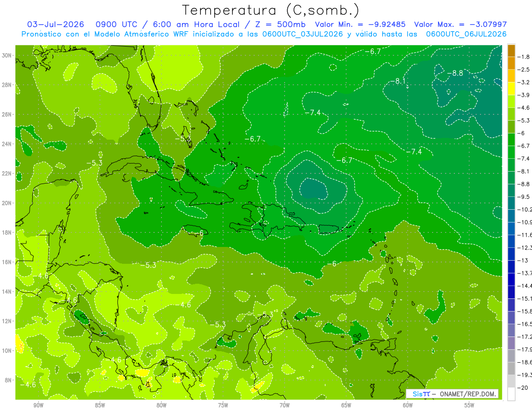Click the SisTT ONAMET/REP.DOM. logo box
The width and height of the screenshot is (532, 411).
[x=452, y=394]
